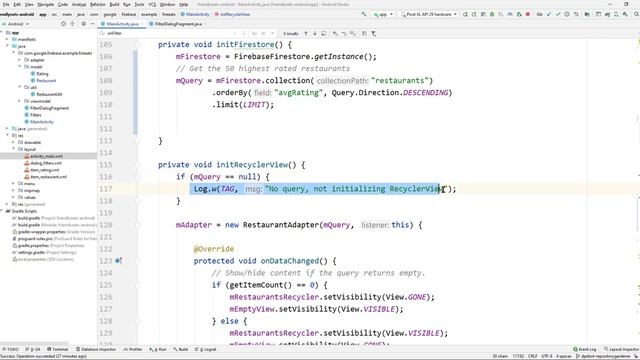
Task: Click UTF-8 encoding in status bar
Action: (x=547, y=356)
